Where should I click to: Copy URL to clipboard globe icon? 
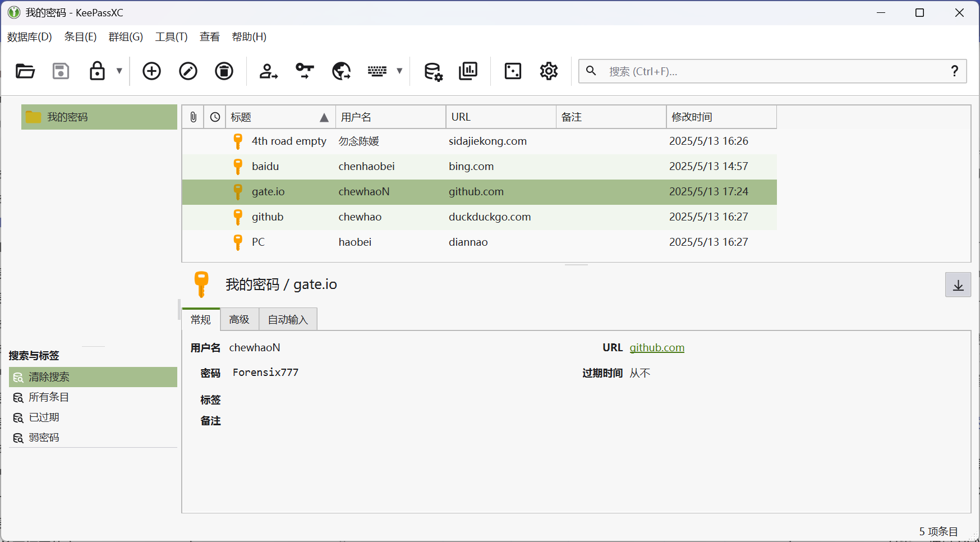(x=341, y=71)
